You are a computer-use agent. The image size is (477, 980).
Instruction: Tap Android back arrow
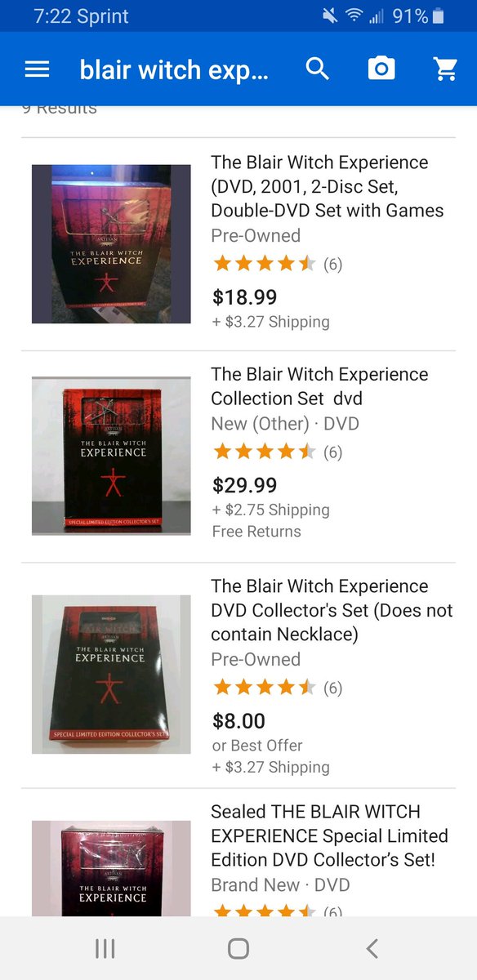(x=372, y=948)
